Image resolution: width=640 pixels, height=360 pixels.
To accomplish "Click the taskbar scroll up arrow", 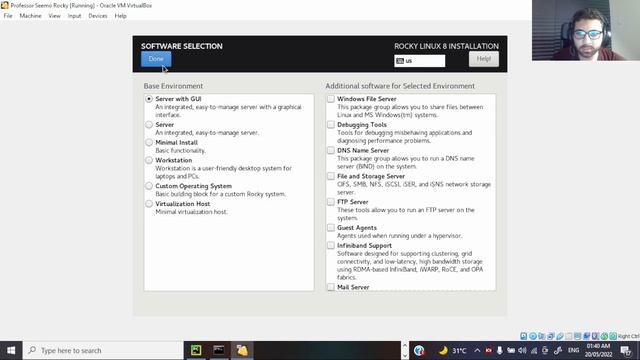I will pyautogui.click(x=404, y=346).
